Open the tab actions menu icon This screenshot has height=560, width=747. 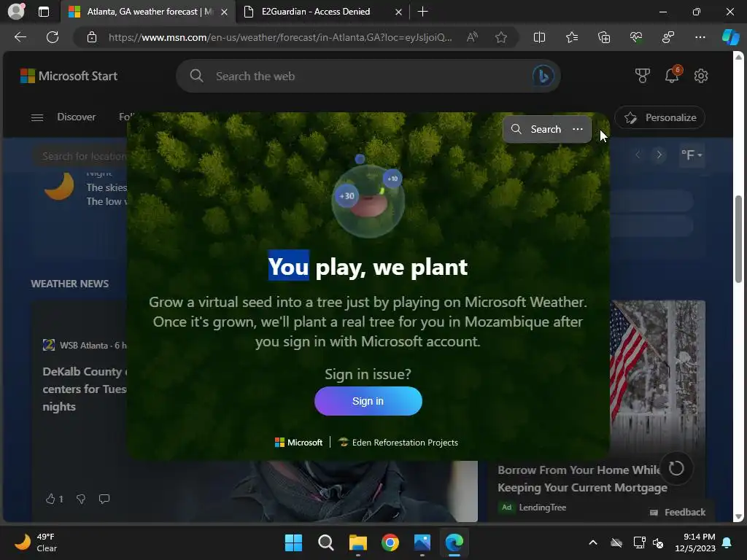(44, 12)
